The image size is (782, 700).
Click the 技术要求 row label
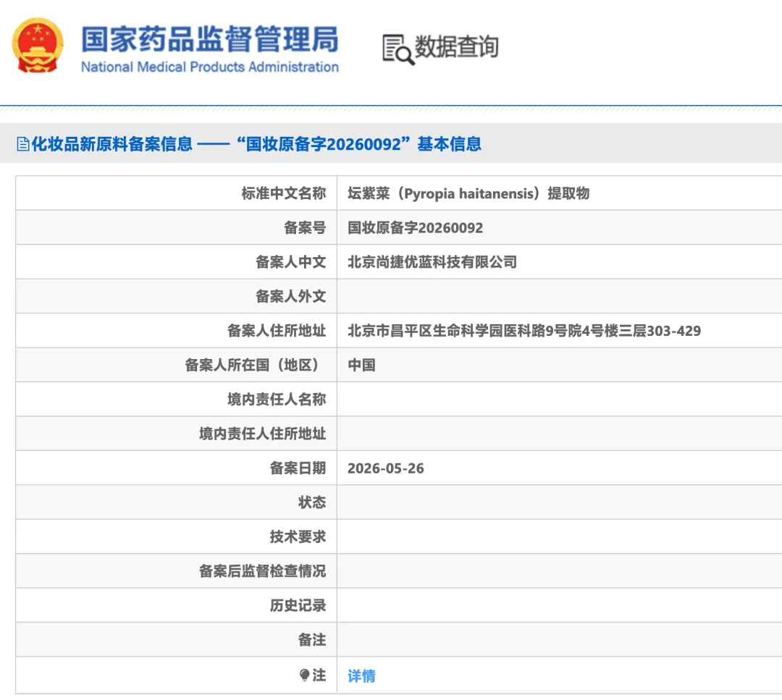[298, 536]
